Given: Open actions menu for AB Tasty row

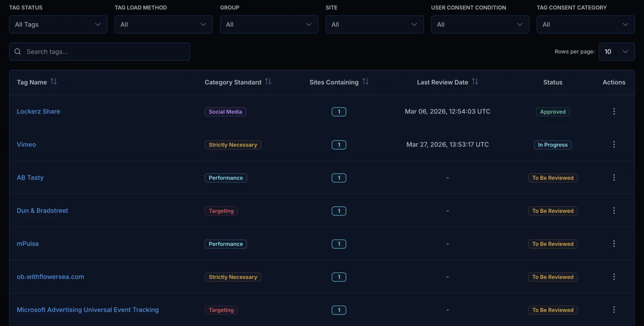Looking at the screenshot, I should pos(614,177).
